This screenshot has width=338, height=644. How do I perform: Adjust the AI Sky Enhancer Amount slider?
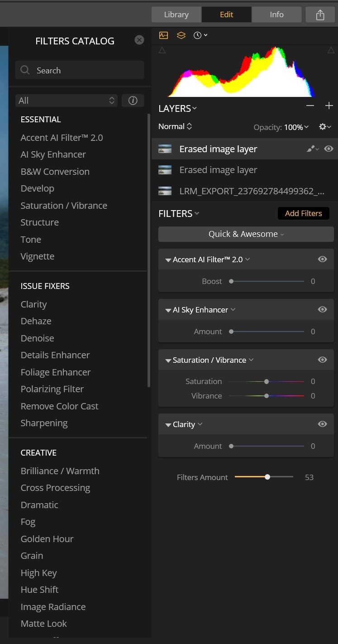pyautogui.click(x=267, y=332)
